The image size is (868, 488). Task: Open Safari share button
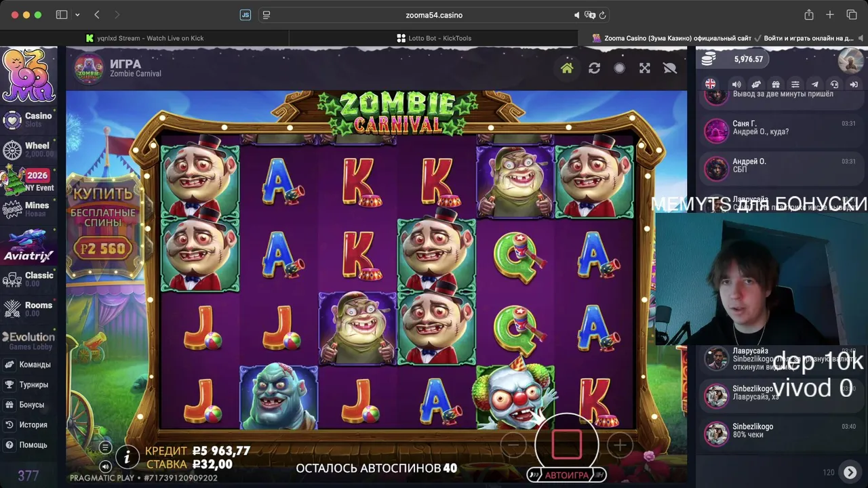tap(808, 15)
